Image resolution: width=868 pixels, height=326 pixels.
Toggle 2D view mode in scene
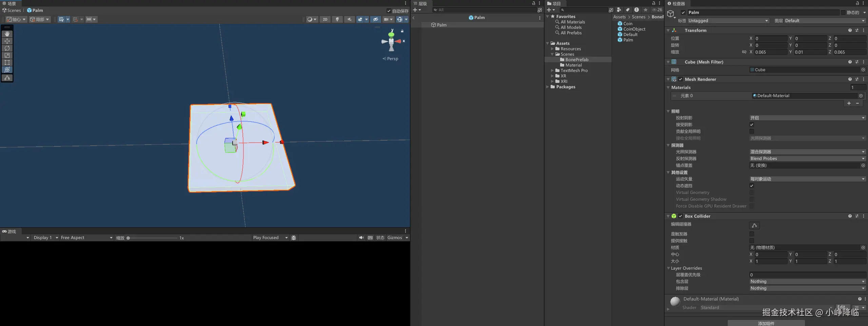325,19
